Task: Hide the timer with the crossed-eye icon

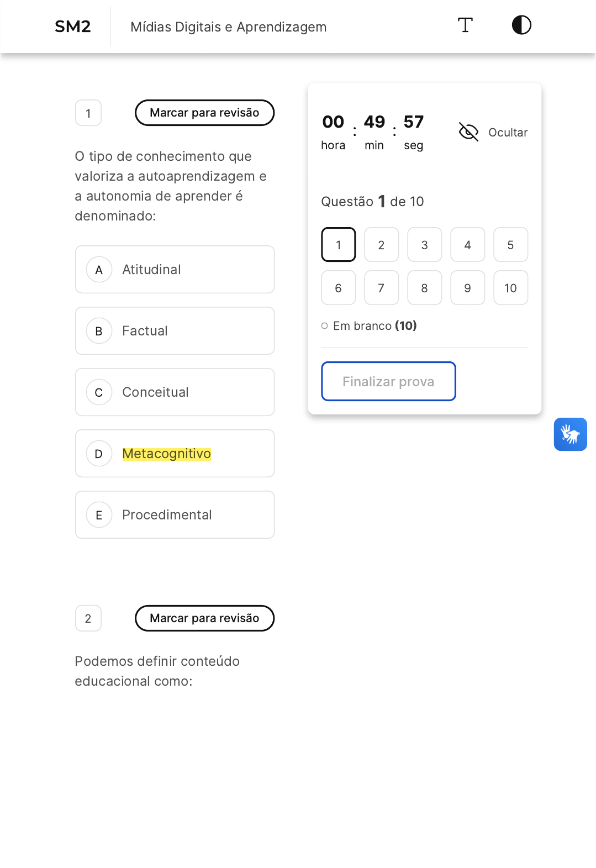Action: tap(468, 132)
